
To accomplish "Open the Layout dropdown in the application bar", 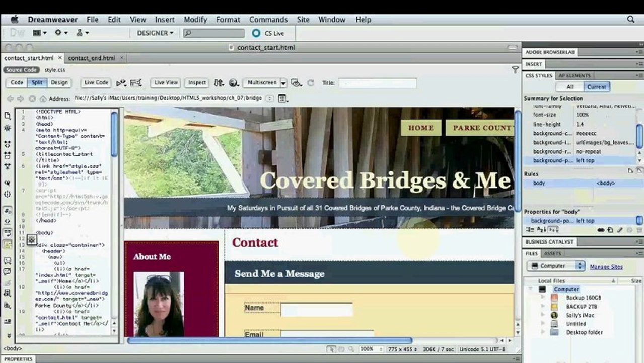I will pos(39,33).
